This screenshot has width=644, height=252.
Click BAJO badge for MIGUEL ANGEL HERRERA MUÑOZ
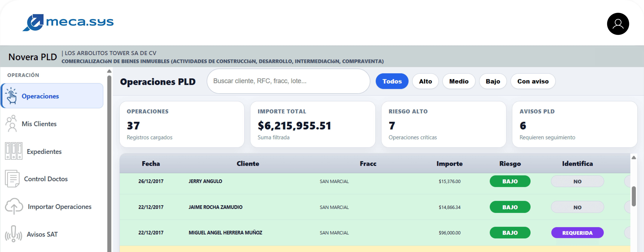click(x=510, y=233)
